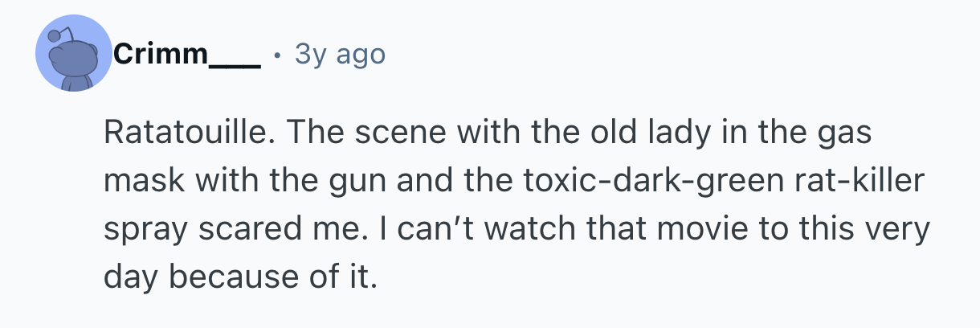Click the word "very" in the comment

coord(896,230)
